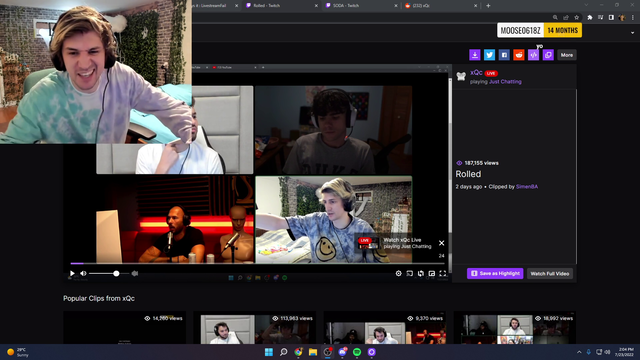The image size is (640, 360).
Task: Copy clip link with the copy icon
Action: 548,55
